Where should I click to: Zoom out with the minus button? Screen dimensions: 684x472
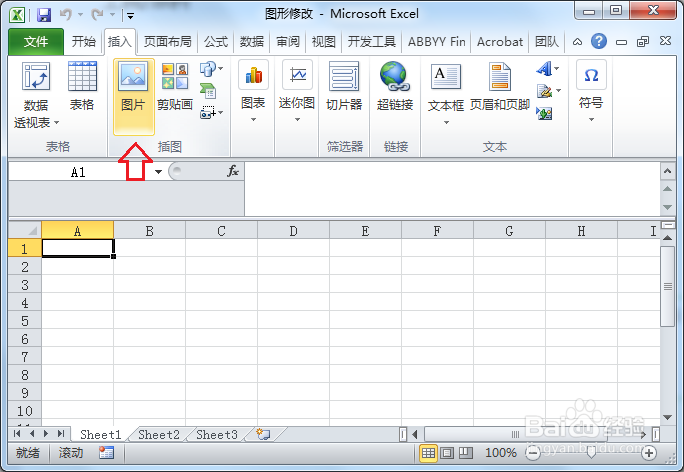point(533,454)
